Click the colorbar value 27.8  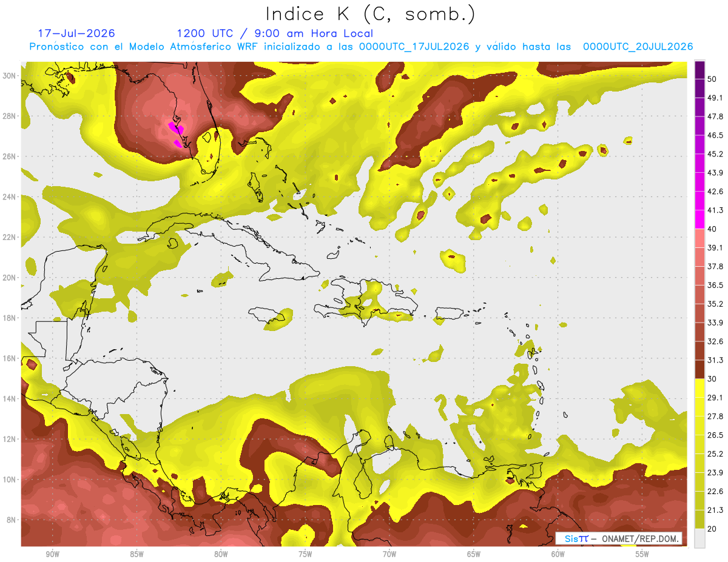click(x=715, y=416)
